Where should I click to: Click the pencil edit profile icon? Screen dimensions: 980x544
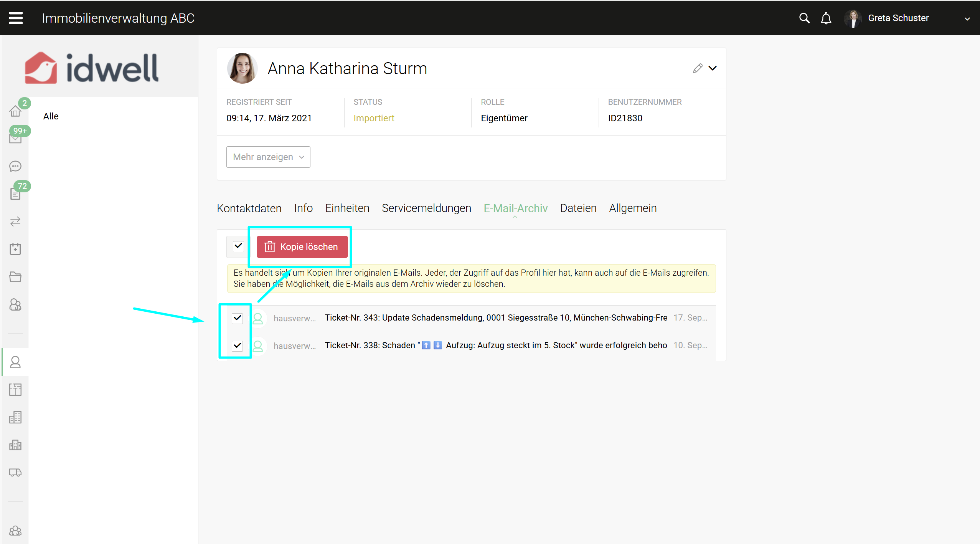(x=698, y=68)
